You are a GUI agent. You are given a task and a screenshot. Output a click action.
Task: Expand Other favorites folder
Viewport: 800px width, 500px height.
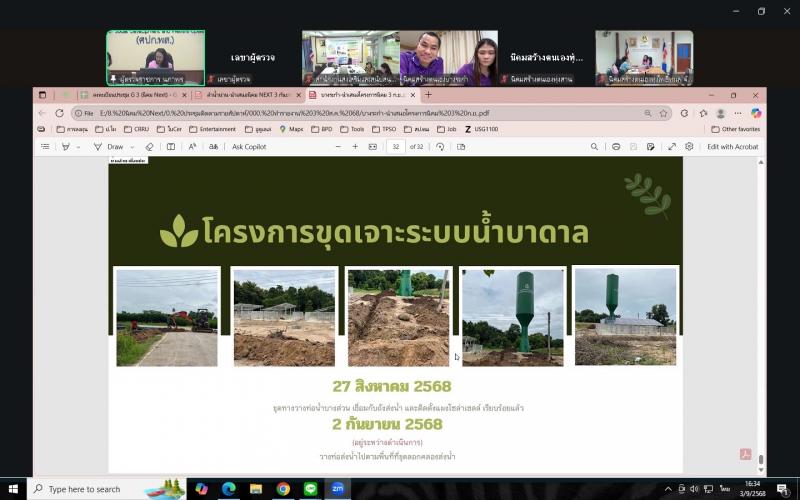tap(736, 130)
